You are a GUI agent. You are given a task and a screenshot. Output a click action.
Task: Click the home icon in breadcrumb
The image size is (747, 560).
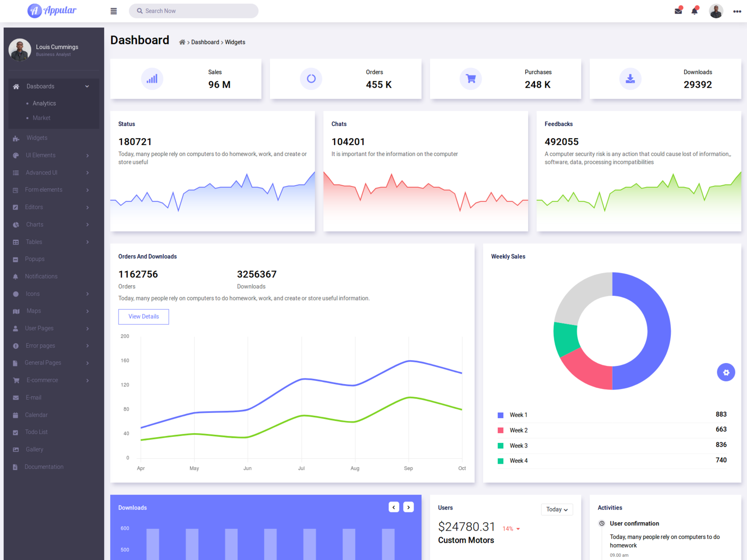pyautogui.click(x=182, y=42)
